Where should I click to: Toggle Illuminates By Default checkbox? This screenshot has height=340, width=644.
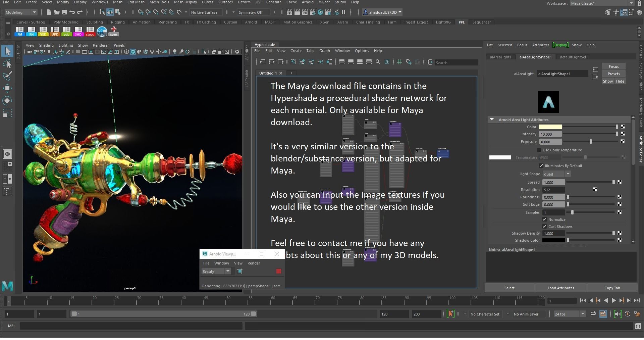pos(541,166)
